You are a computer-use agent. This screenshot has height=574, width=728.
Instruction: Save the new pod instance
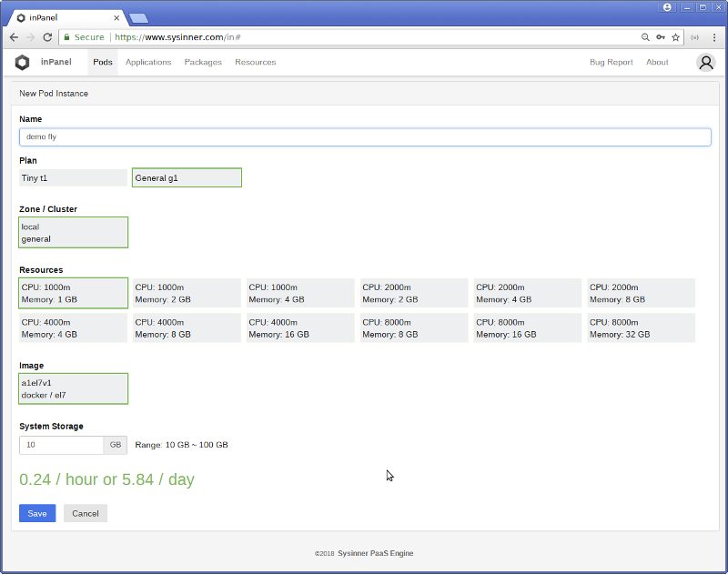[37, 513]
